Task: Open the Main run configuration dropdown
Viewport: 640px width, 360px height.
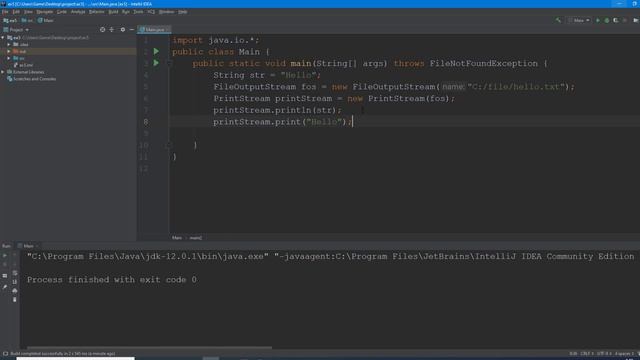Action: (x=579, y=20)
